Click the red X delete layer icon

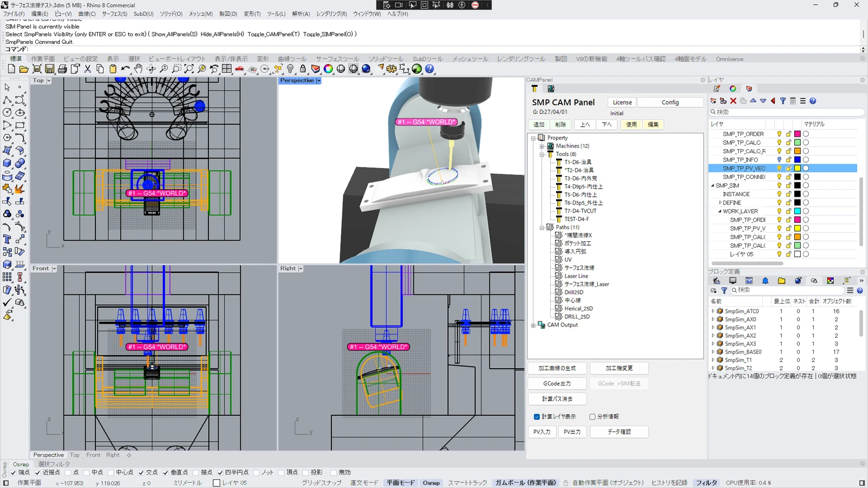pyautogui.click(x=733, y=101)
